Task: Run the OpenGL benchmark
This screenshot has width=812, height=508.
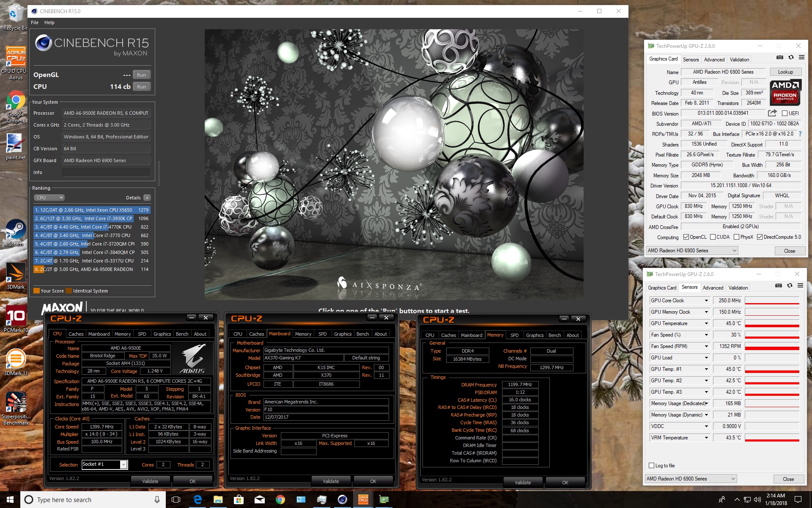Action: tap(141, 75)
